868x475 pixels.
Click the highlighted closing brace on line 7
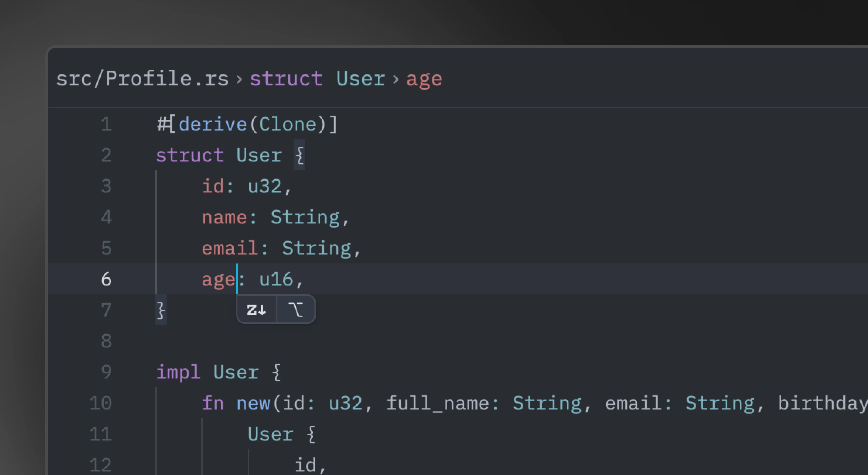tap(161, 310)
